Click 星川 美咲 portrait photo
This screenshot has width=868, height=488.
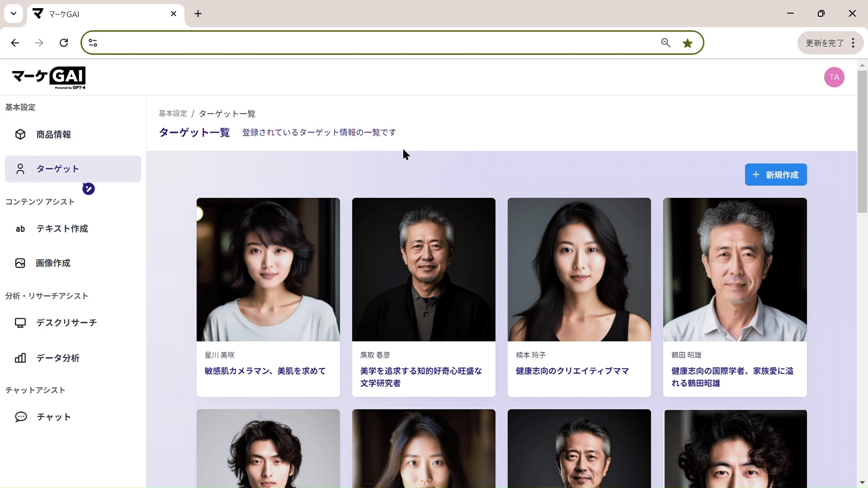pos(268,269)
